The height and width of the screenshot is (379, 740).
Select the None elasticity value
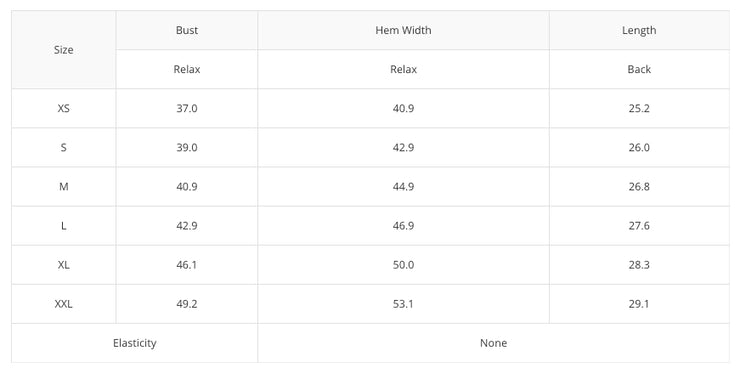tap(494, 343)
